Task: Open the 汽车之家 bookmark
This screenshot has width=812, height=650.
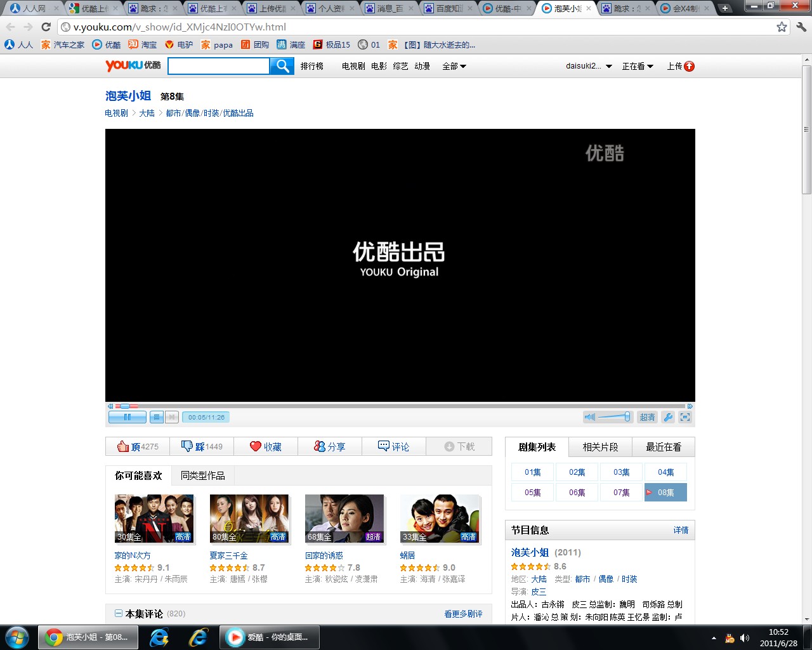Action: pyautogui.click(x=63, y=44)
